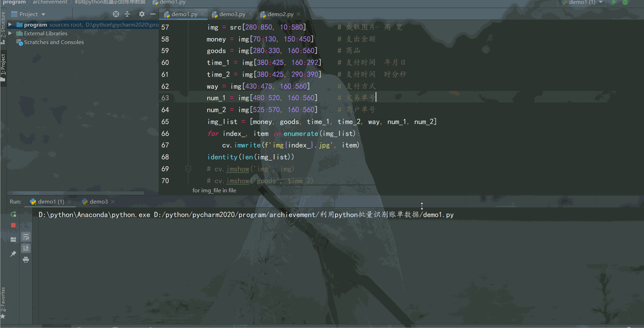Open Project panel settings gear

pyautogui.click(x=142, y=14)
